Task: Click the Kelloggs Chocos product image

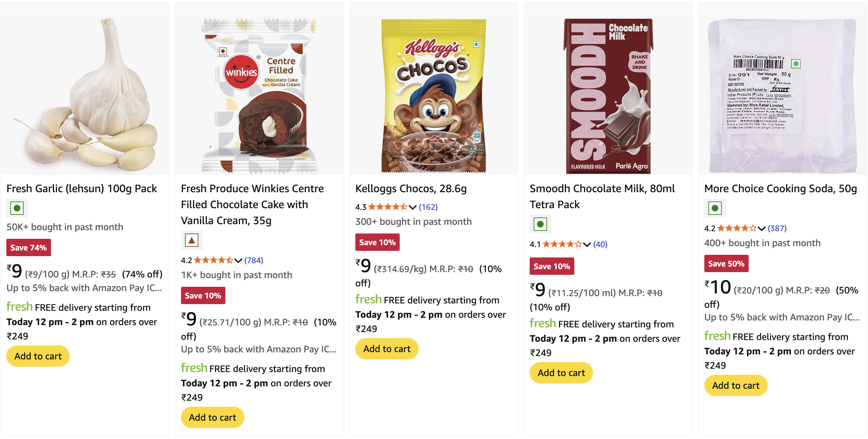Action: [433, 96]
